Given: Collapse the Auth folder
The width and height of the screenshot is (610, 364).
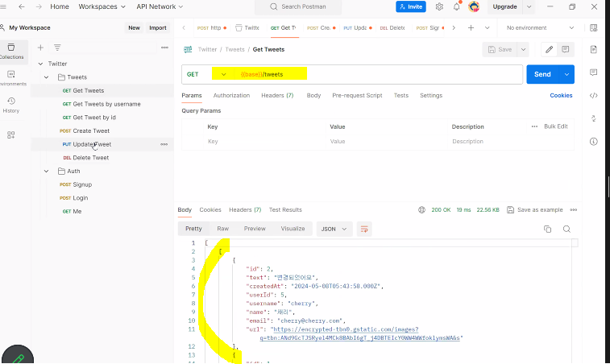Looking at the screenshot, I should tap(46, 171).
